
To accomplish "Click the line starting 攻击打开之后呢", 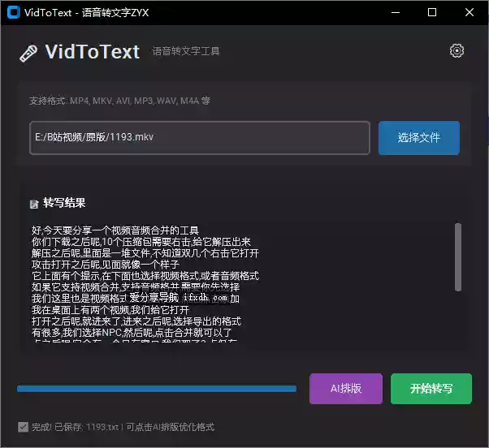I will [106, 265].
